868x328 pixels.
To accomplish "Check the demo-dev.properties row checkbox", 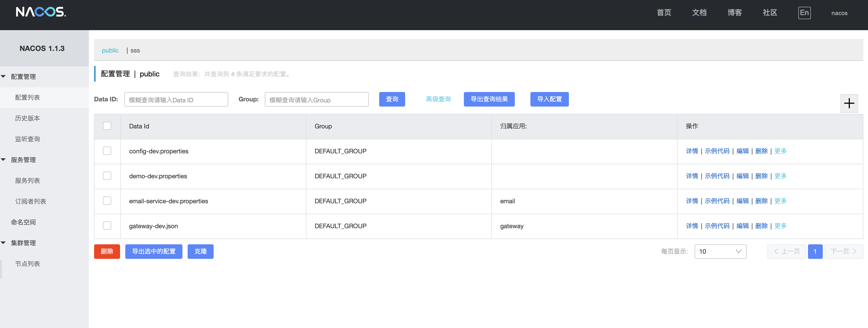I will pyautogui.click(x=107, y=176).
